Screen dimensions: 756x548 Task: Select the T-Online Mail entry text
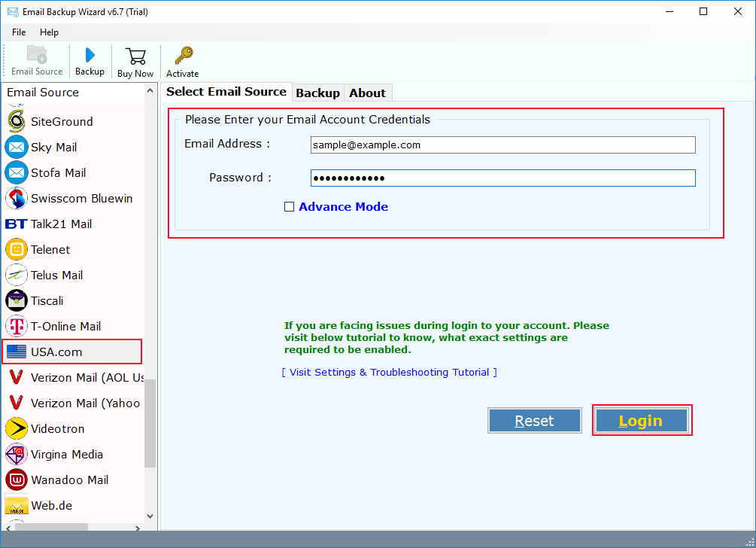(x=65, y=326)
